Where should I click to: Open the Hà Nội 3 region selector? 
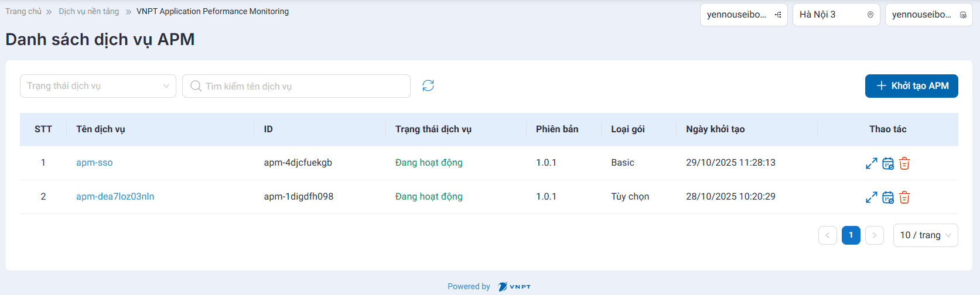click(836, 15)
